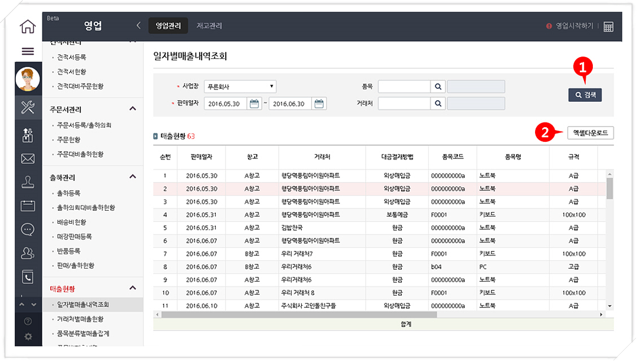Collapse the 주문서관리 section

pos(133,109)
